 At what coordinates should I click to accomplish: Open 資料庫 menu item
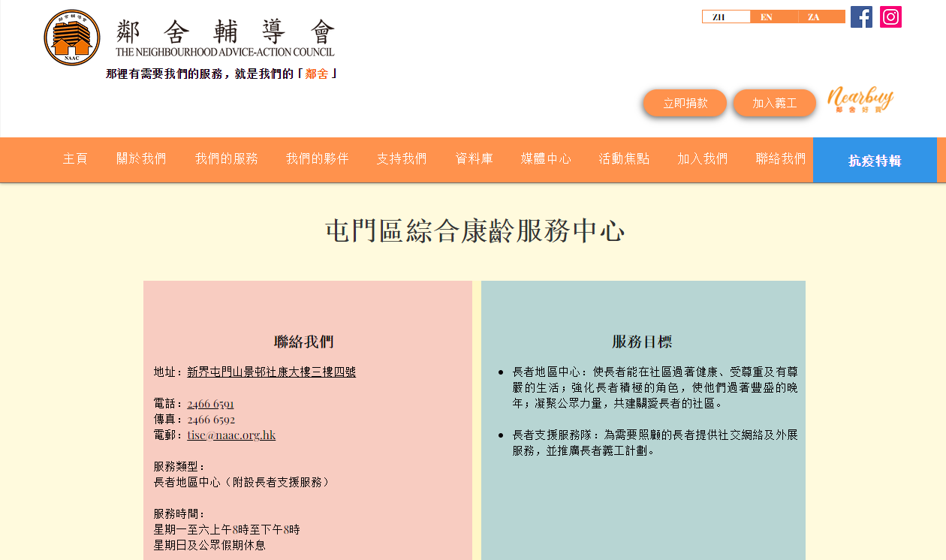pyautogui.click(x=474, y=159)
